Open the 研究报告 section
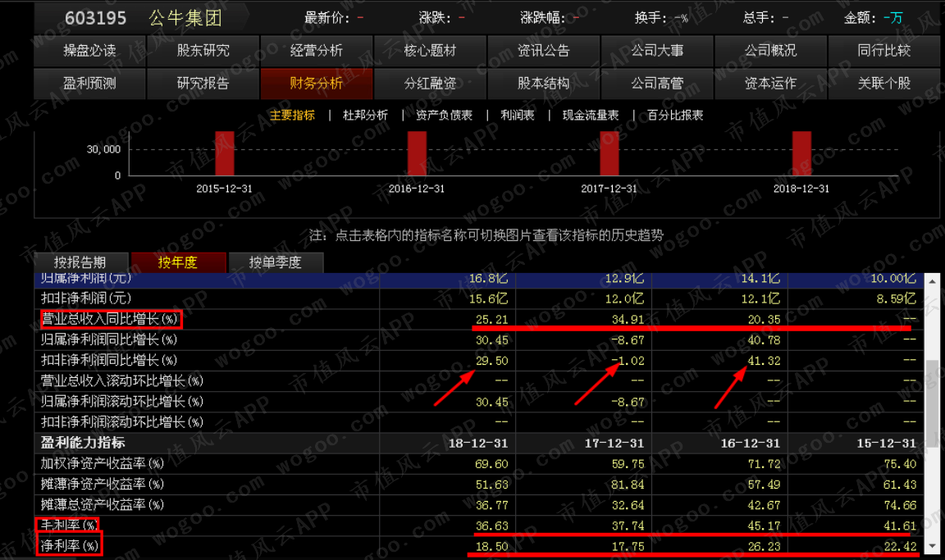This screenshot has height=560, width=945. tap(203, 83)
